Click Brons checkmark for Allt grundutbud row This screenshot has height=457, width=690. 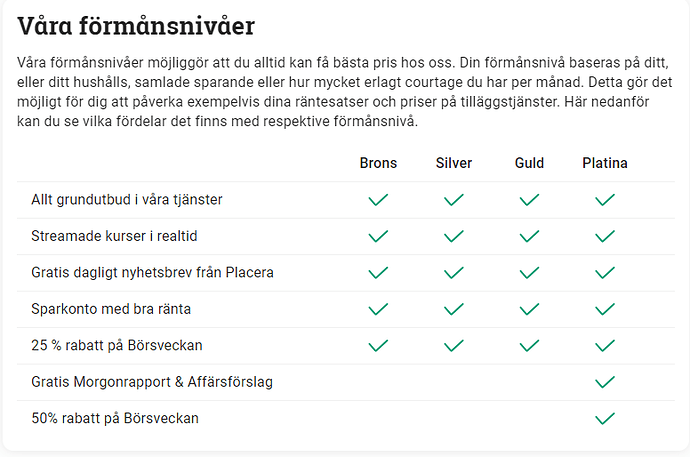click(x=378, y=200)
